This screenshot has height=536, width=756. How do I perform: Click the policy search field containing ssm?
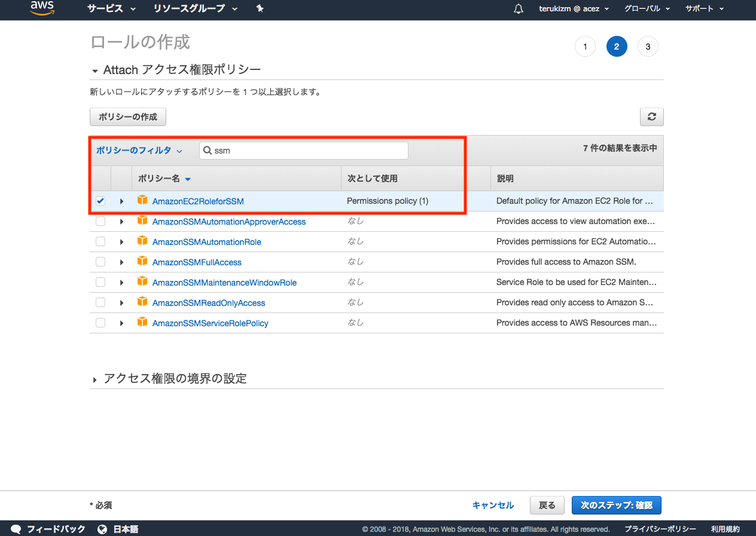[x=304, y=151]
